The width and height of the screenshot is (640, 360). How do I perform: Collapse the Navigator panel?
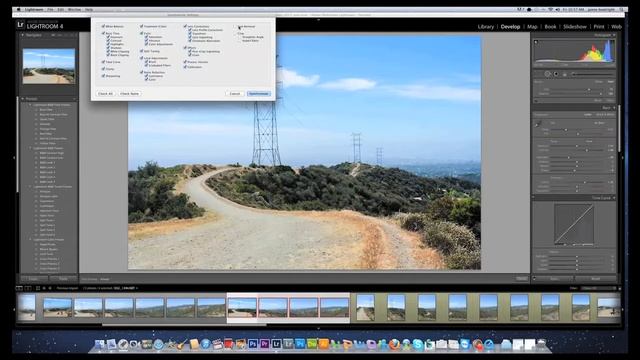22,36
